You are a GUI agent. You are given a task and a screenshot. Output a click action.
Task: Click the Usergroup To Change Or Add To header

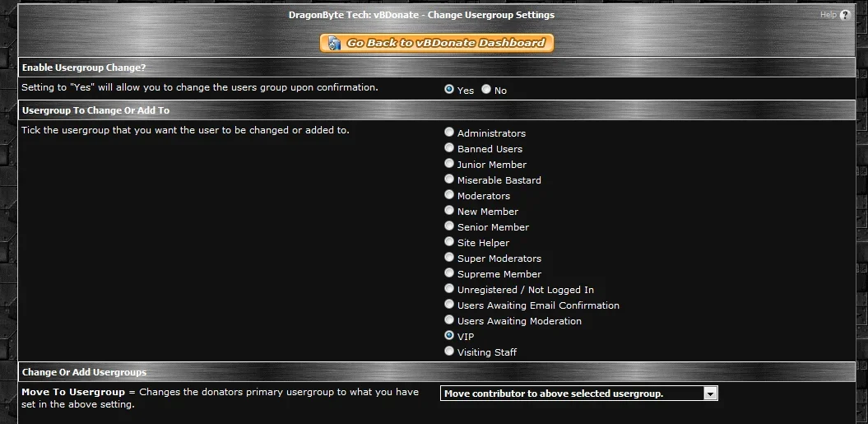click(x=437, y=110)
